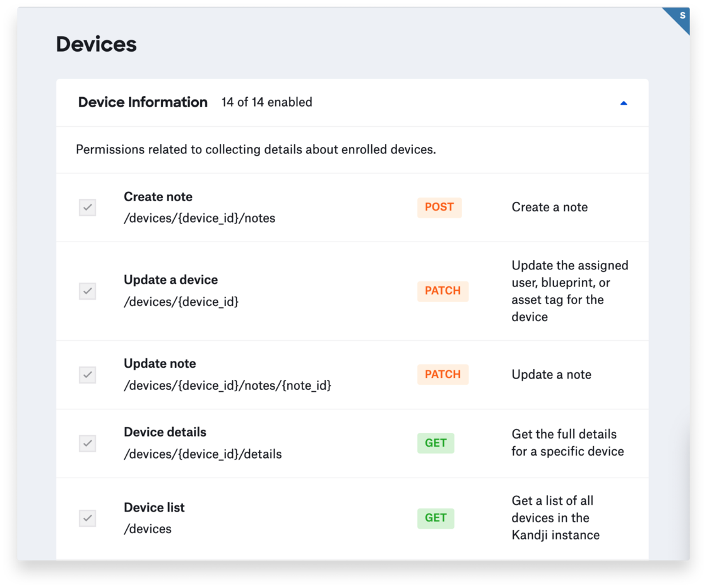Click the /devices/{device_id}/notes/{note_id} path

[227, 385]
